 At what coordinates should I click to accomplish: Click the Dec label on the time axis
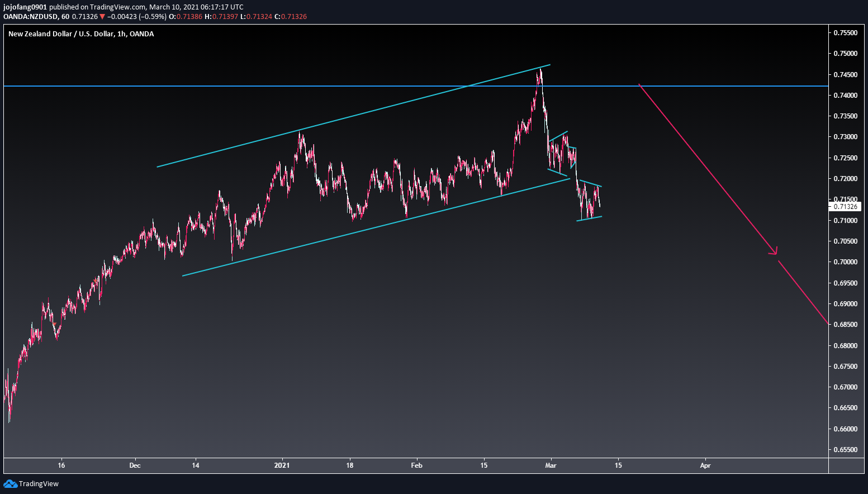coord(135,465)
